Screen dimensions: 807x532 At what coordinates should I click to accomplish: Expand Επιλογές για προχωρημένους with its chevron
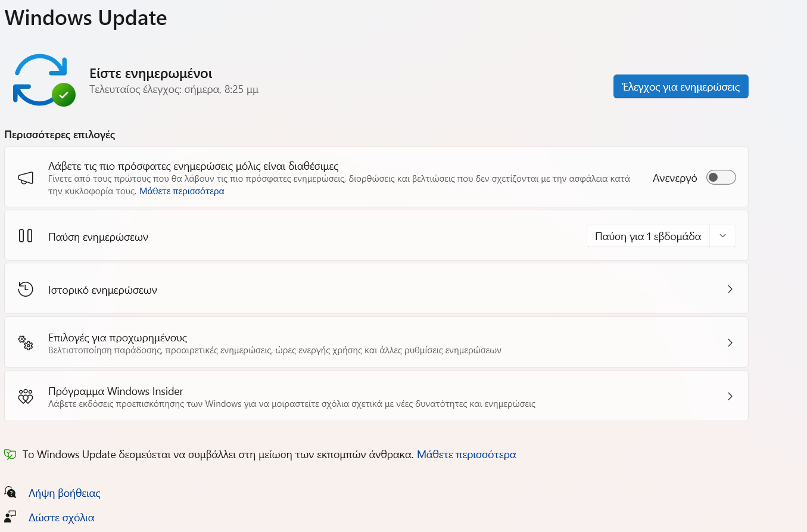[x=730, y=343]
